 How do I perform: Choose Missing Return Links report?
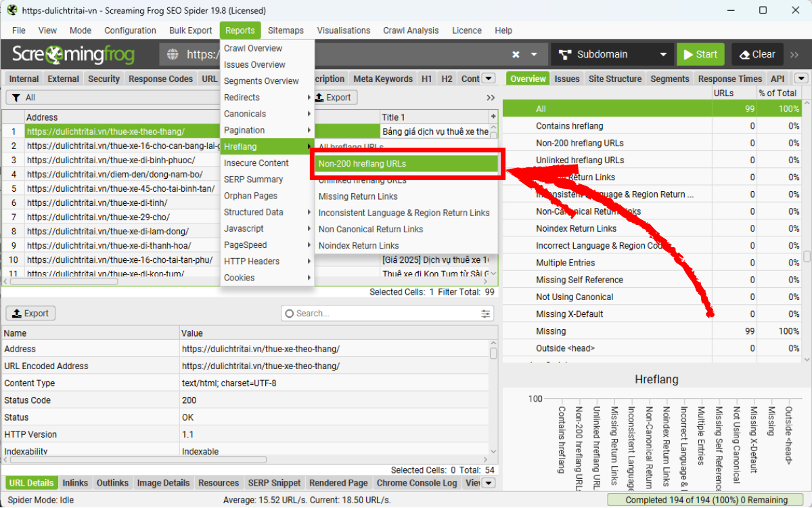coord(358,196)
